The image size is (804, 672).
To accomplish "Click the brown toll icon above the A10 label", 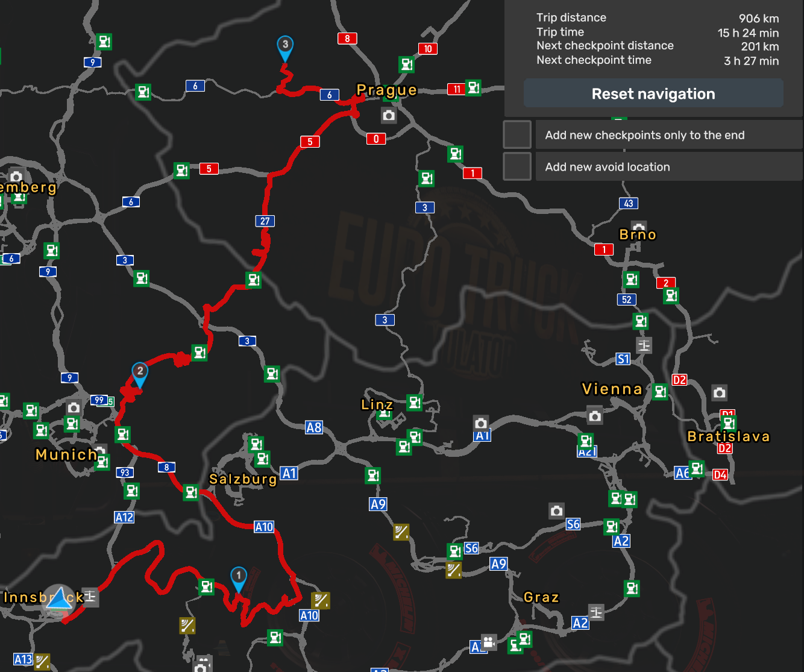I will click(x=320, y=600).
